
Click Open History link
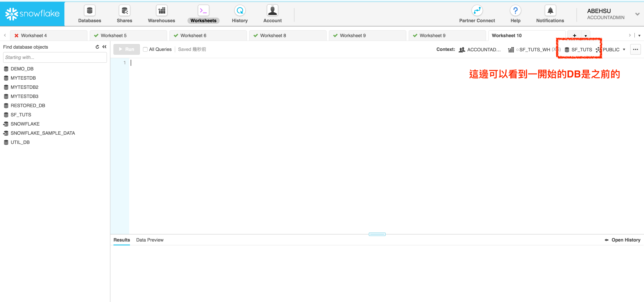[x=626, y=240]
